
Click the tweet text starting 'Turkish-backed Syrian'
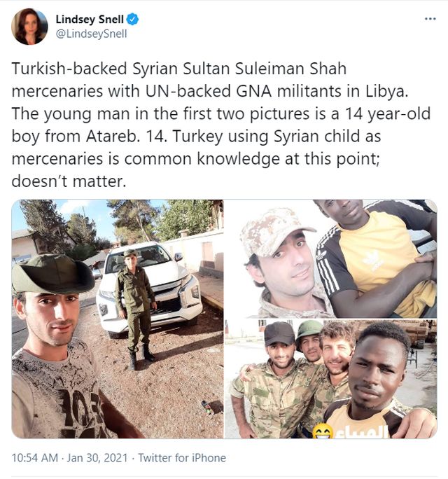point(221,125)
